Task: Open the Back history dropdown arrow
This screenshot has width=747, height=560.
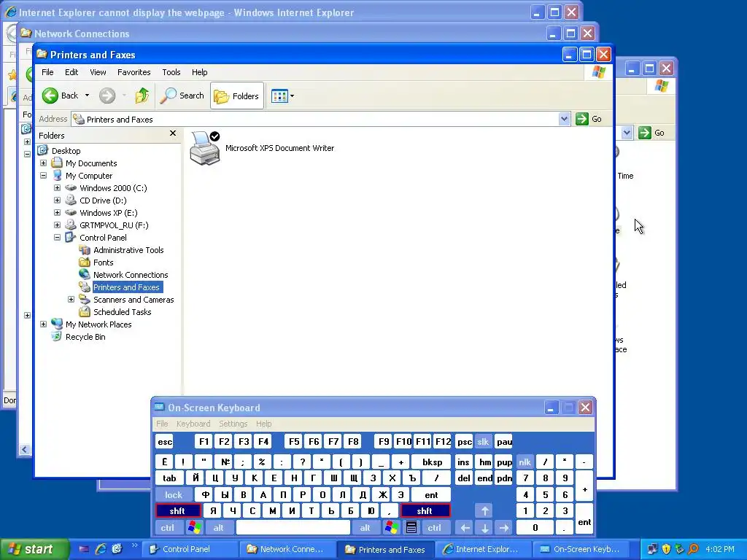Action: 88,96
